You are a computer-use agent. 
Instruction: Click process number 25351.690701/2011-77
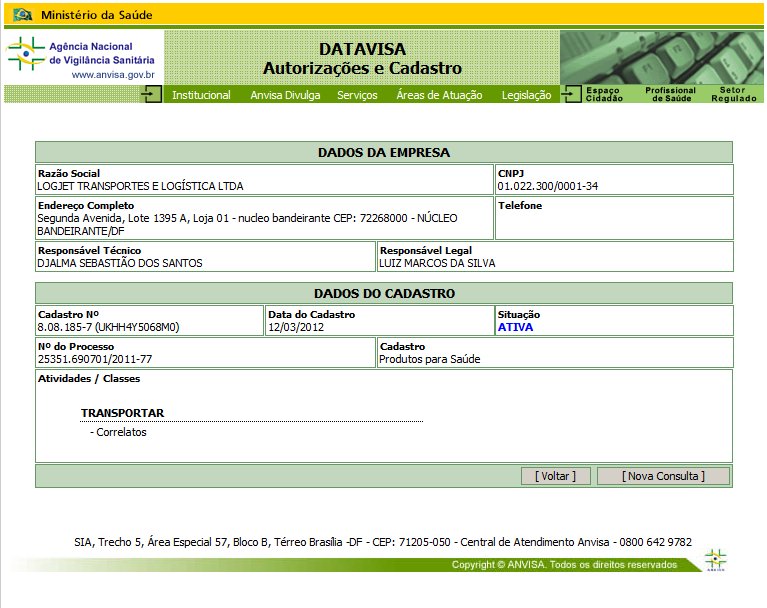point(95,359)
